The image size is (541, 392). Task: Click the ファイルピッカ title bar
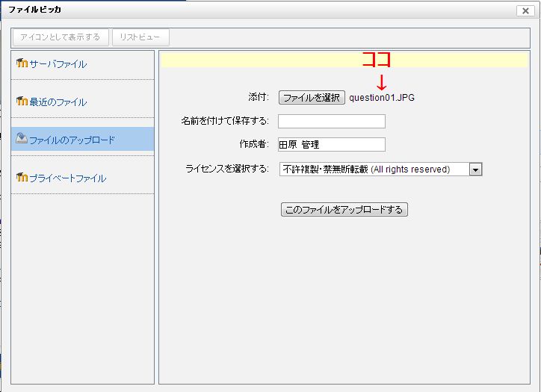(224, 10)
